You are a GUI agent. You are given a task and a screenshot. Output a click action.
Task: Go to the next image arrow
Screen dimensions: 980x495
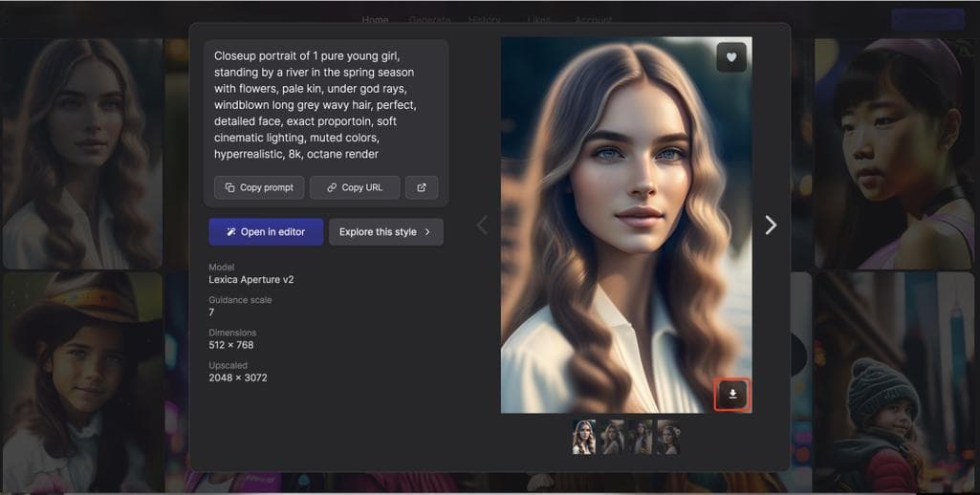pyautogui.click(x=771, y=225)
